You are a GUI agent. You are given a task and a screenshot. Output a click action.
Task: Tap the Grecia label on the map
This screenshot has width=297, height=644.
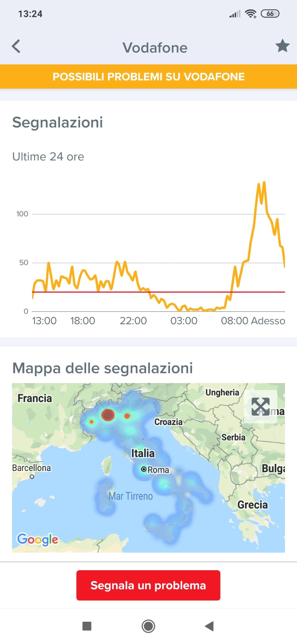(252, 505)
